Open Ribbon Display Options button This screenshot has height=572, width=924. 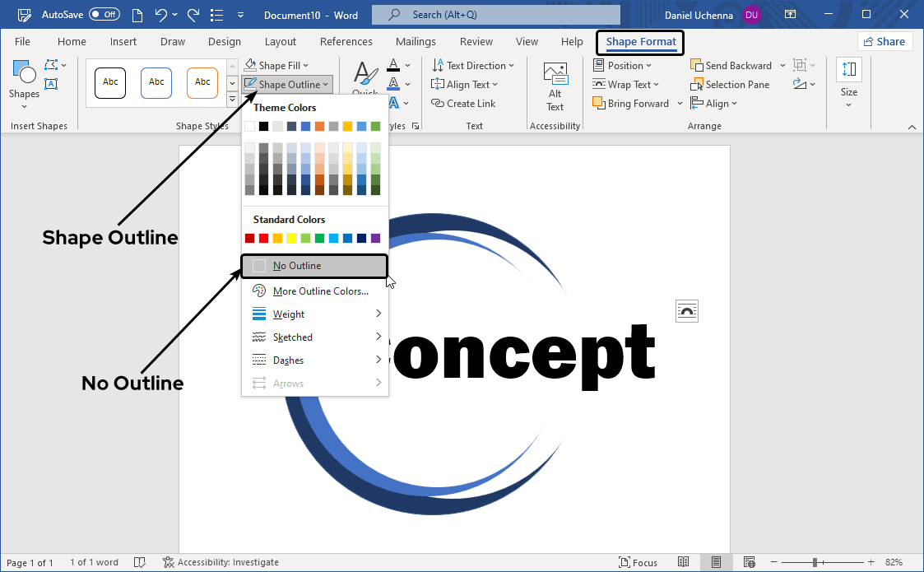(x=790, y=15)
